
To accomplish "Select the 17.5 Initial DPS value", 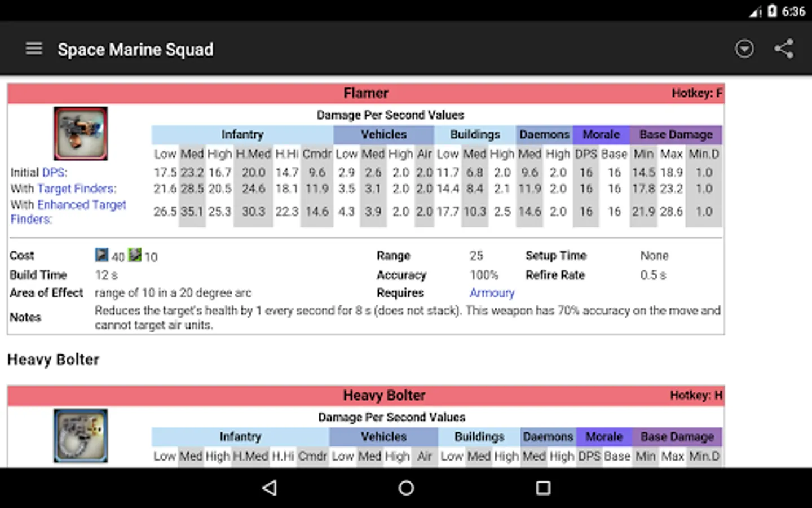I will tap(165, 173).
